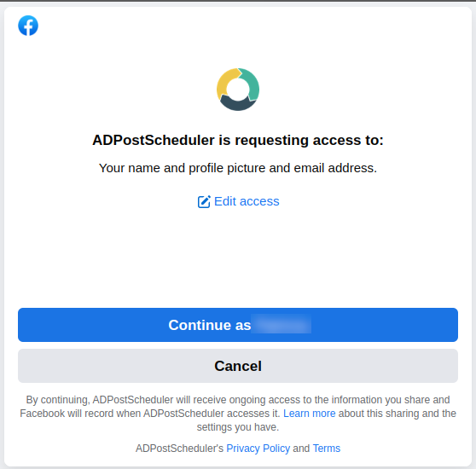Click the white center of the ring logo
This screenshot has width=476, height=469.
pos(238,90)
